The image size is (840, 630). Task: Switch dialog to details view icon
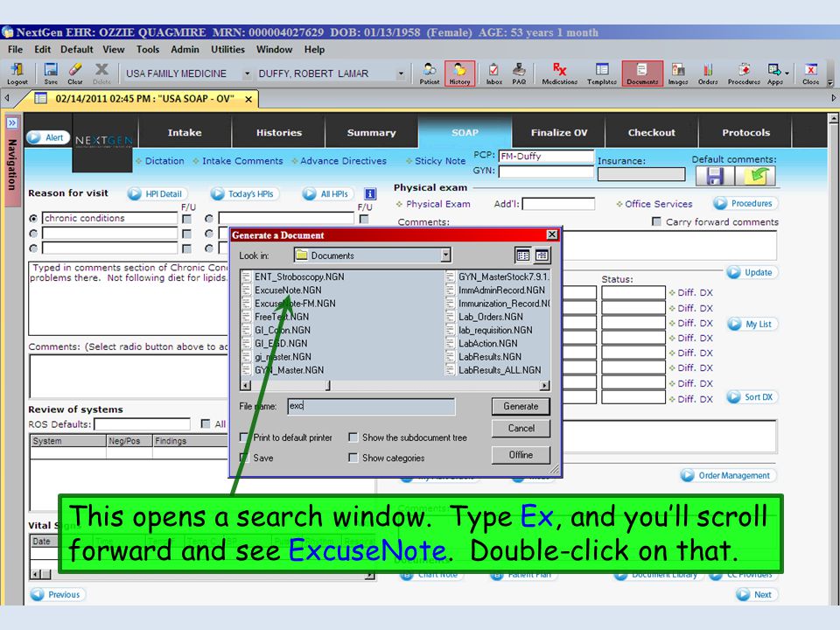pyautogui.click(x=542, y=255)
